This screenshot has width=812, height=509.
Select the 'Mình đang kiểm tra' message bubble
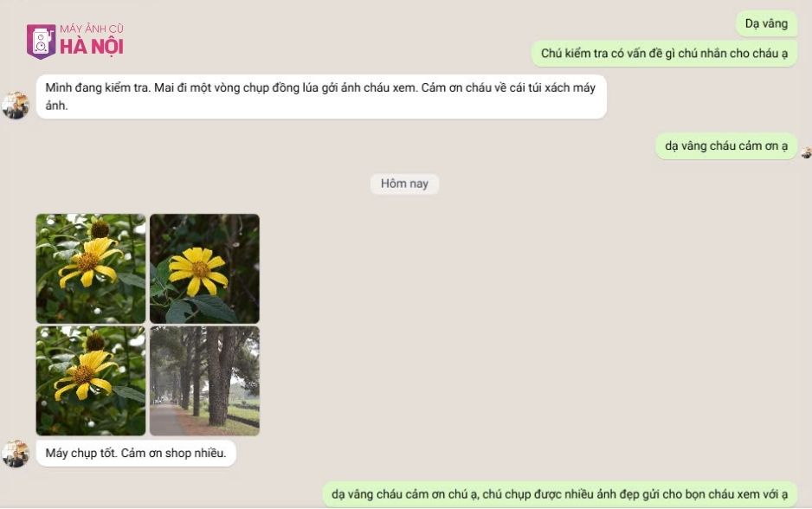321,97
